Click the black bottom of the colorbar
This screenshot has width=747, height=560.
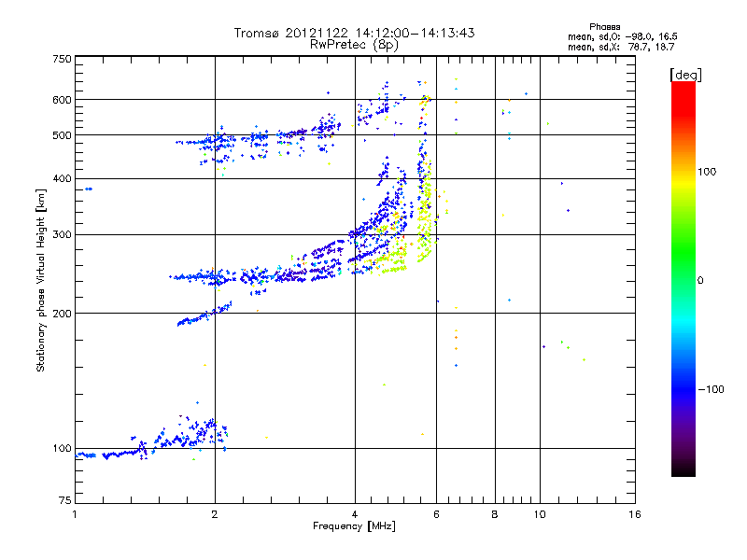pyautogui.click(x=684, y=469)
